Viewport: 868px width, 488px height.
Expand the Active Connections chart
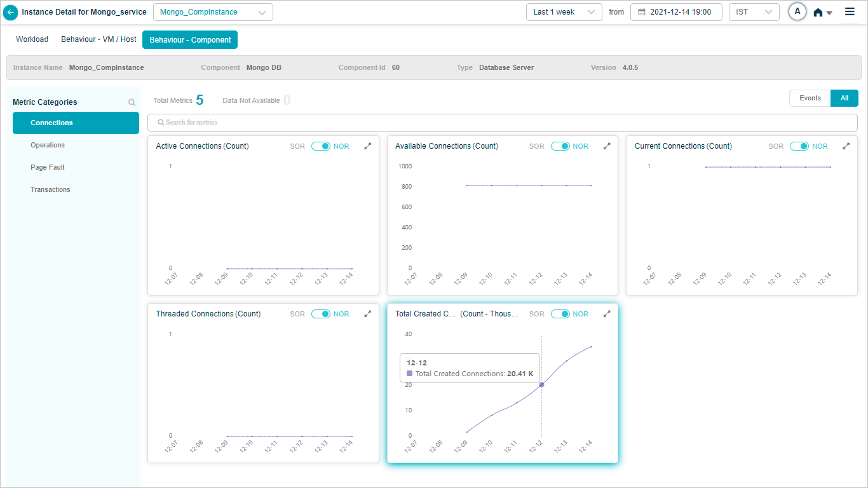click(x=367, y=146)
